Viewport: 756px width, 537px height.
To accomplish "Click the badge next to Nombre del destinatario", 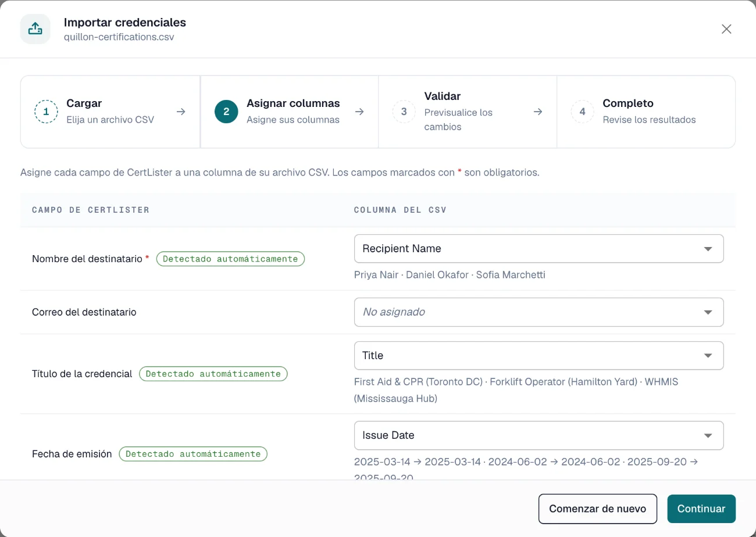I will pyautogui.click(x=230, y=259).
